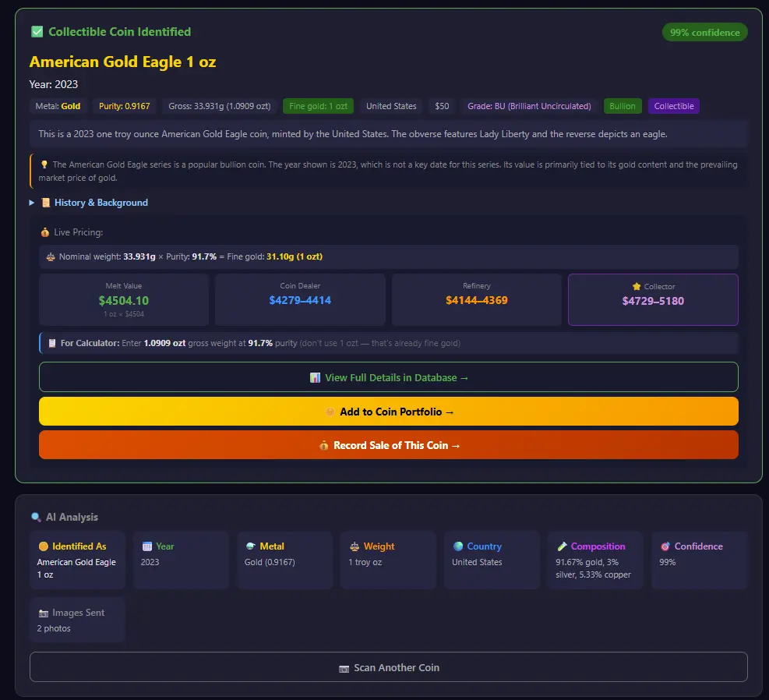The height and width of the screenshot is (700, 769).
Task: Click the lightbulb tip icon
Action: pyautogui.click(x=44, y=164)
